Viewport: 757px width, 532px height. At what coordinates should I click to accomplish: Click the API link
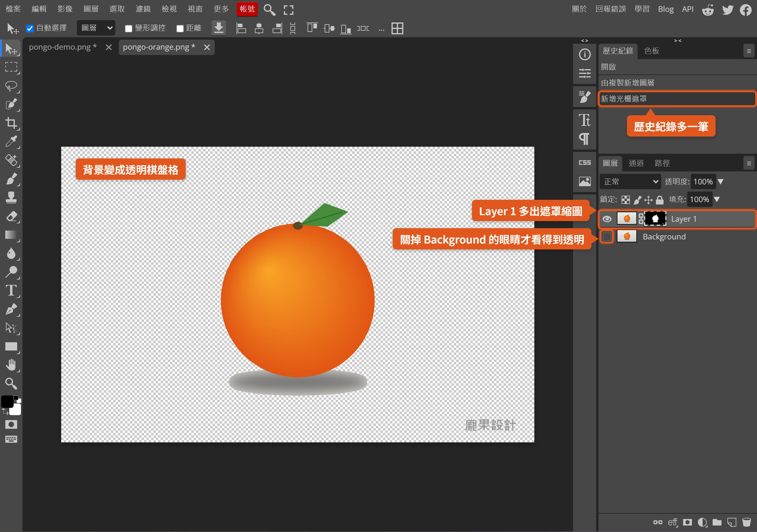(x=688, y=9)
